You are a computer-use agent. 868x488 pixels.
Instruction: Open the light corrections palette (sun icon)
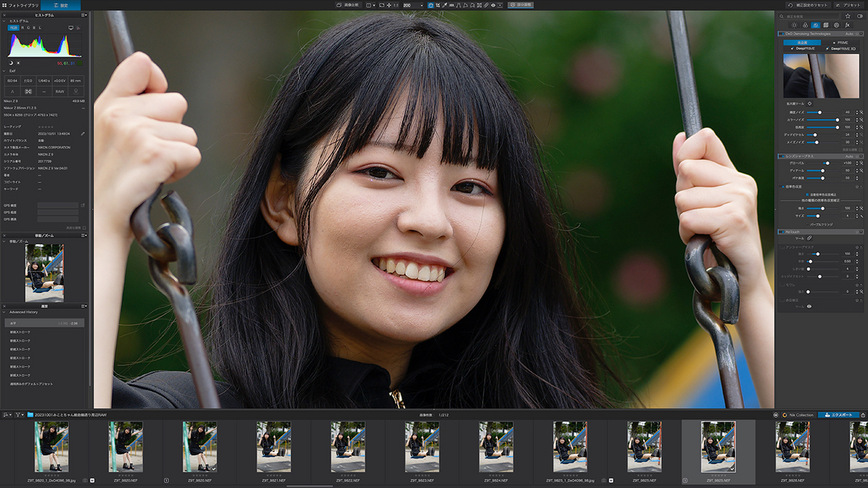pyautogui.click(x=794, y=25)
